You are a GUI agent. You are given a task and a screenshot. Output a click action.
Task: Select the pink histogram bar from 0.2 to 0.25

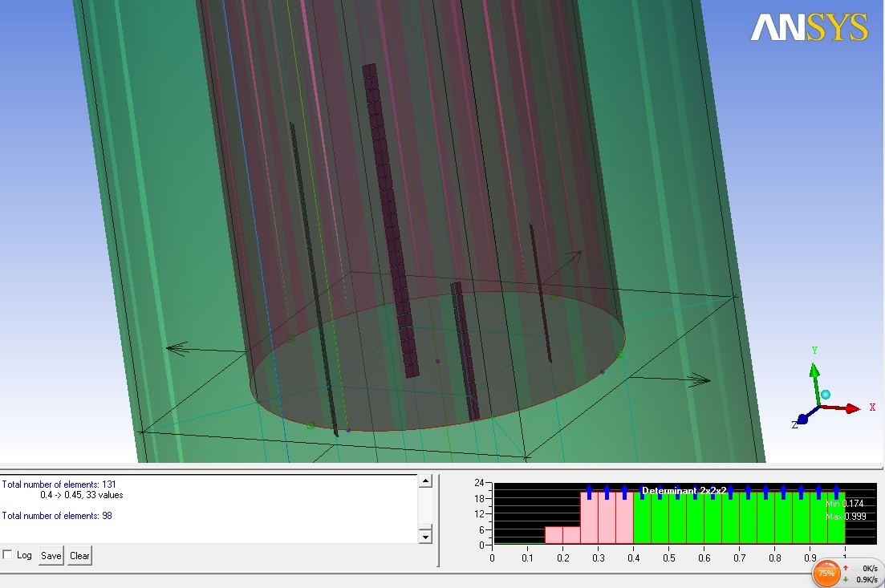tap(571, 535)
